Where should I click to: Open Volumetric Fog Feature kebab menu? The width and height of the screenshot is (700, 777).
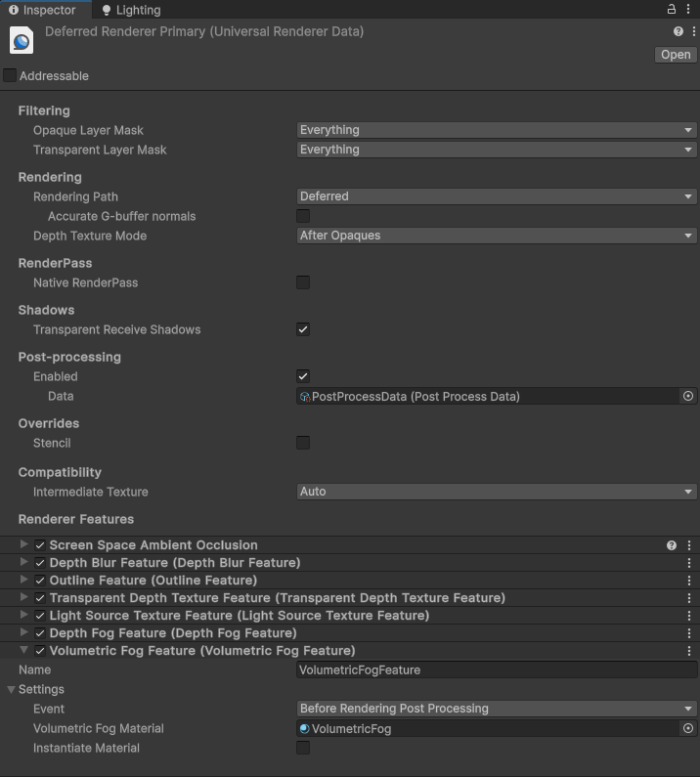coord(689,651)
